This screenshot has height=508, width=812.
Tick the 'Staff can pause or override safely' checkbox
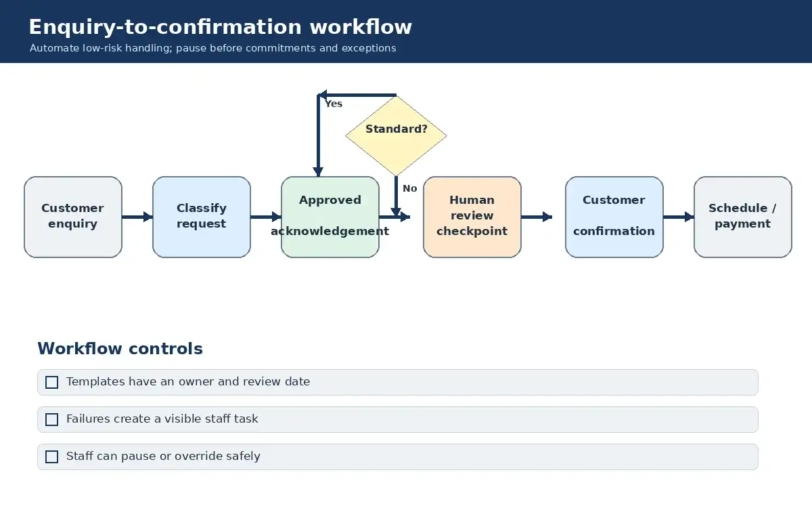pos(51,457)
